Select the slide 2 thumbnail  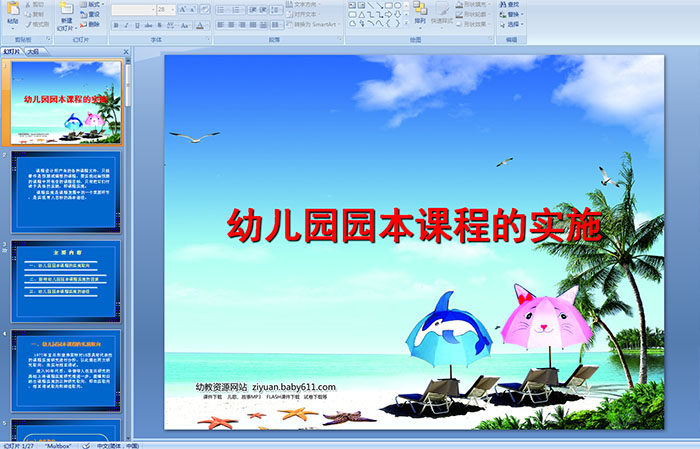pos(66,192)
